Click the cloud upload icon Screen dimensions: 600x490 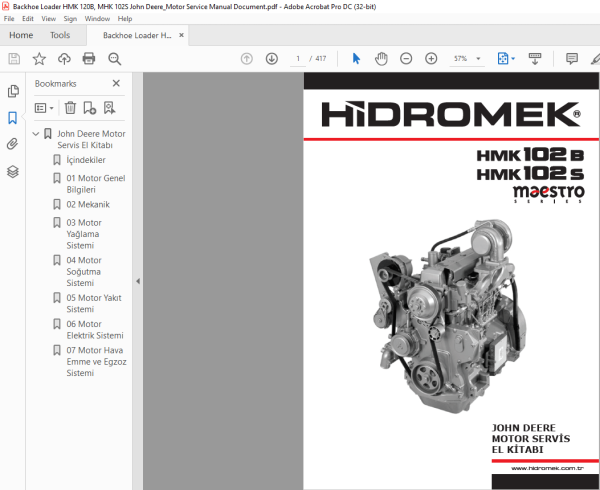click(x=64, y=59)
